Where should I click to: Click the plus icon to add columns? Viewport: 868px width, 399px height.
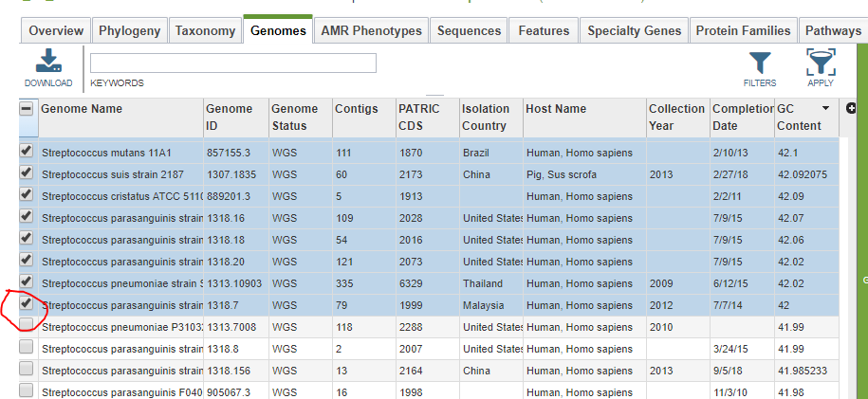[851, 108]
